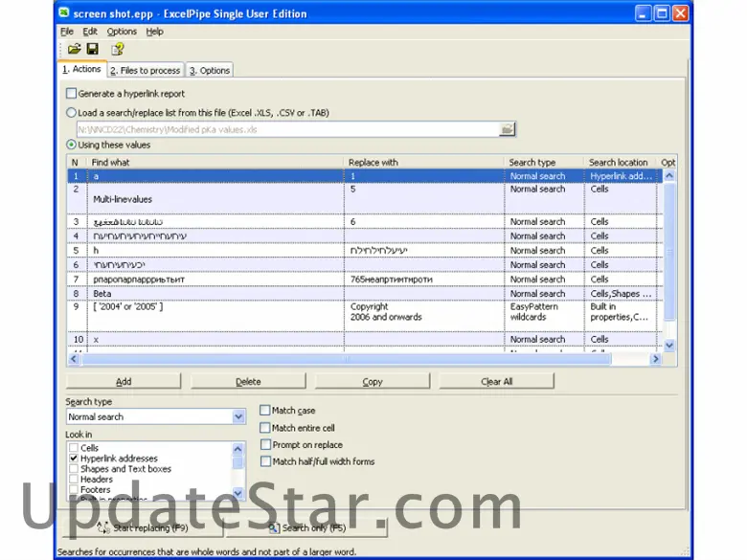The height and width of the screenshot is (560, 747).
Task: Click the Copy button
Action: 373,381
